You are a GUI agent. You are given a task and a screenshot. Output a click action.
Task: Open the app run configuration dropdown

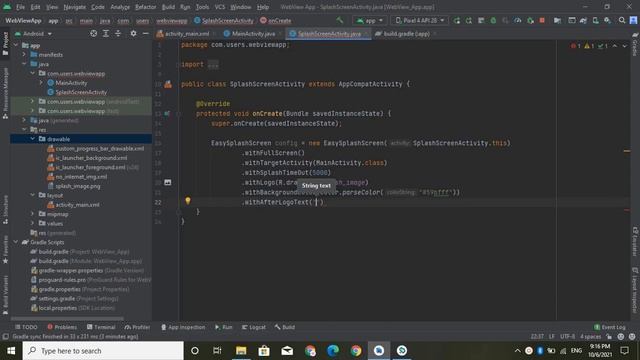click(369, 20)
